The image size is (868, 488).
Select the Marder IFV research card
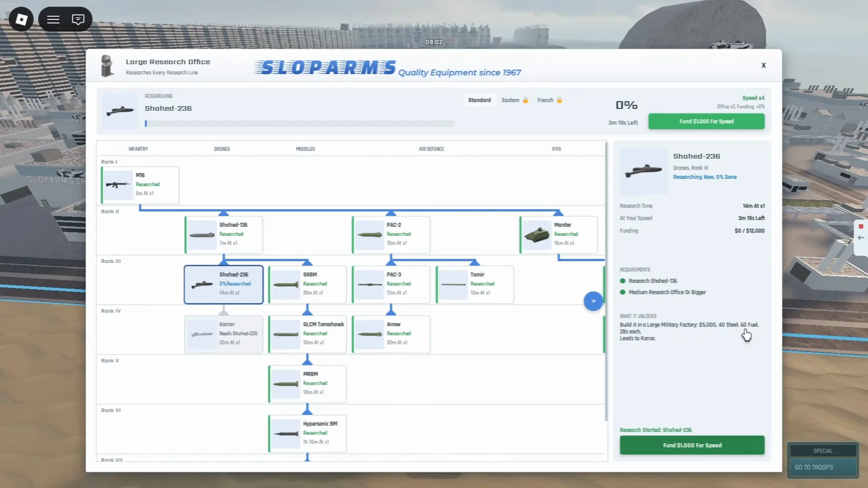click(559, 235)
